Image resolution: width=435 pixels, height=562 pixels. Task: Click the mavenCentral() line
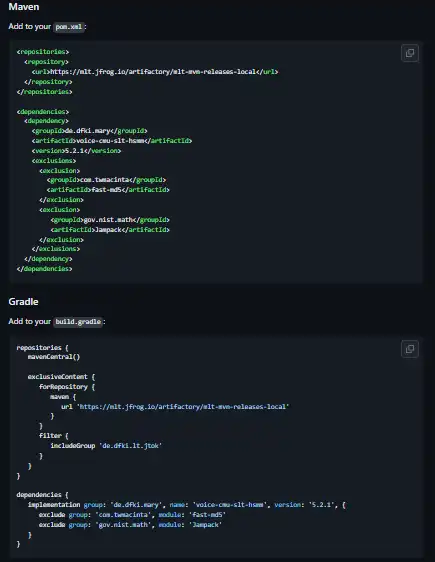[x=54, y=357]
